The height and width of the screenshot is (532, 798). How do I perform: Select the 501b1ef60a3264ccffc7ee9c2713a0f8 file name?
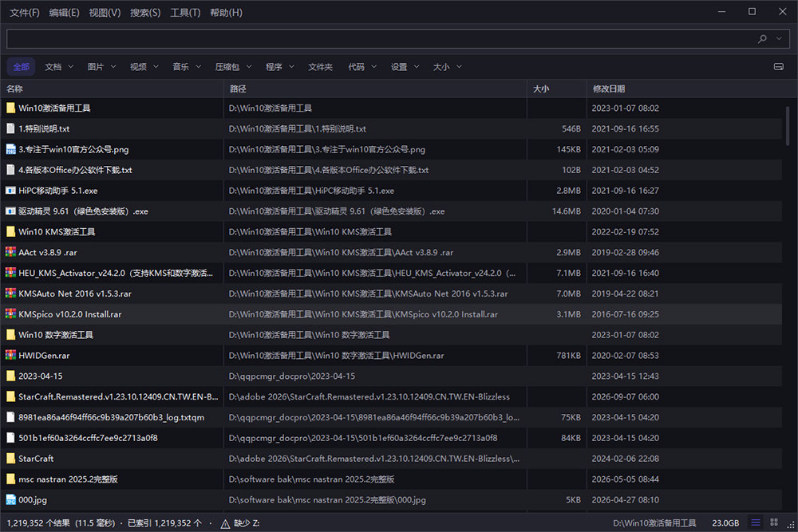pyautogui.click(x=88, y=438)
